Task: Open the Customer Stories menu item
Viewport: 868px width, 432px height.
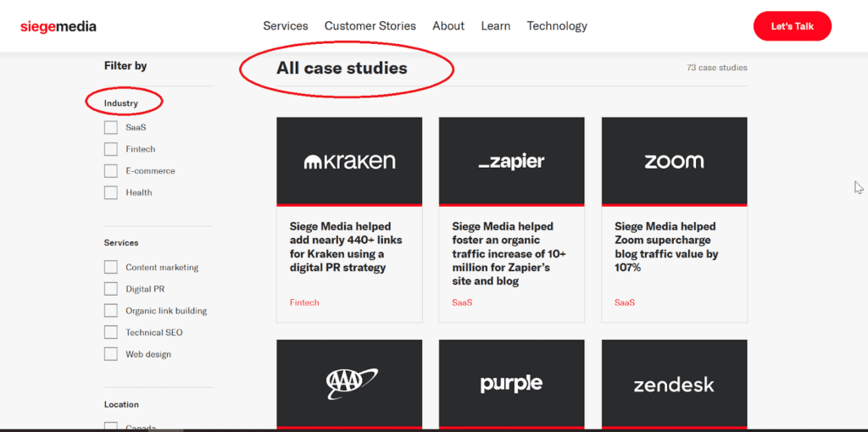Action: [x=370, y=26]
